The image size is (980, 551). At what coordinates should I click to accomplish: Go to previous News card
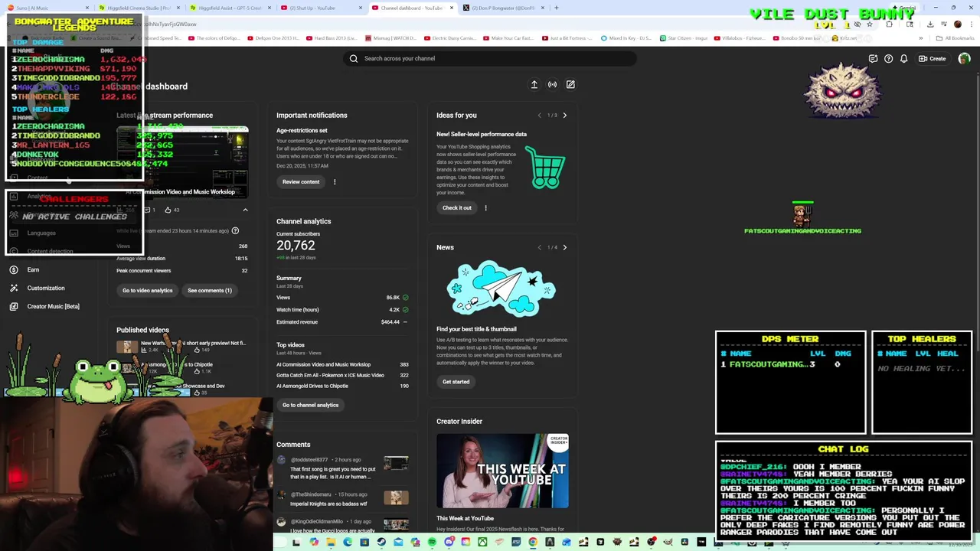(x=539, y=247)
